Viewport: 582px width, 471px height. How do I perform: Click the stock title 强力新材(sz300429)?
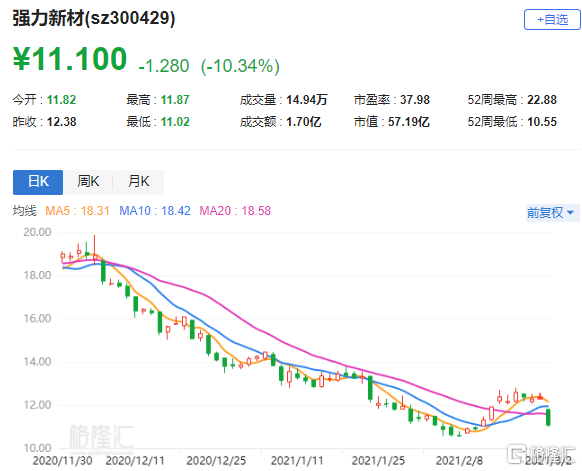click(x=94, y=18)
